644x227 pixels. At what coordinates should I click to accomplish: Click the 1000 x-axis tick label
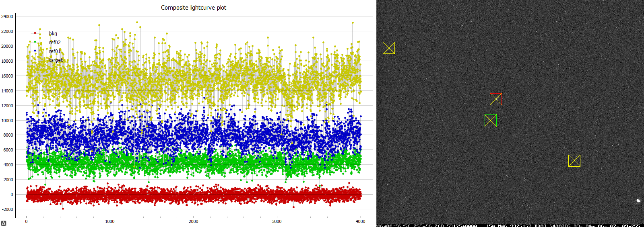tap(110, 221)
